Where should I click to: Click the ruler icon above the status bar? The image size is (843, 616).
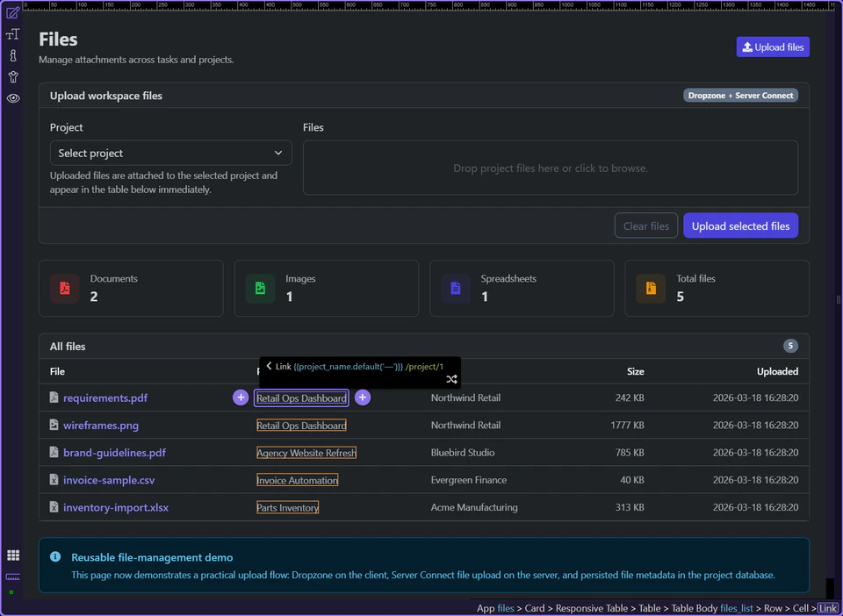[12, 577]
